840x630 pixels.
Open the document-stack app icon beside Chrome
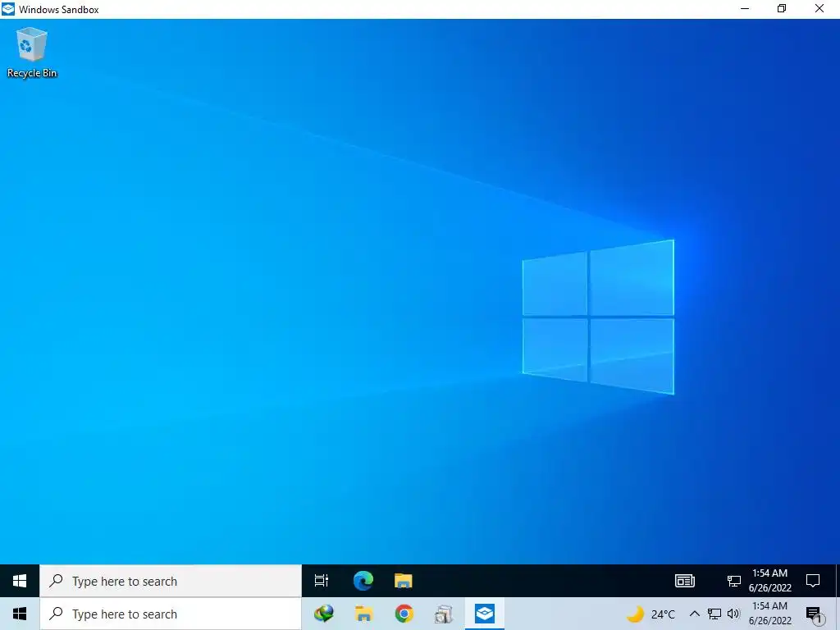coord(444,614)
